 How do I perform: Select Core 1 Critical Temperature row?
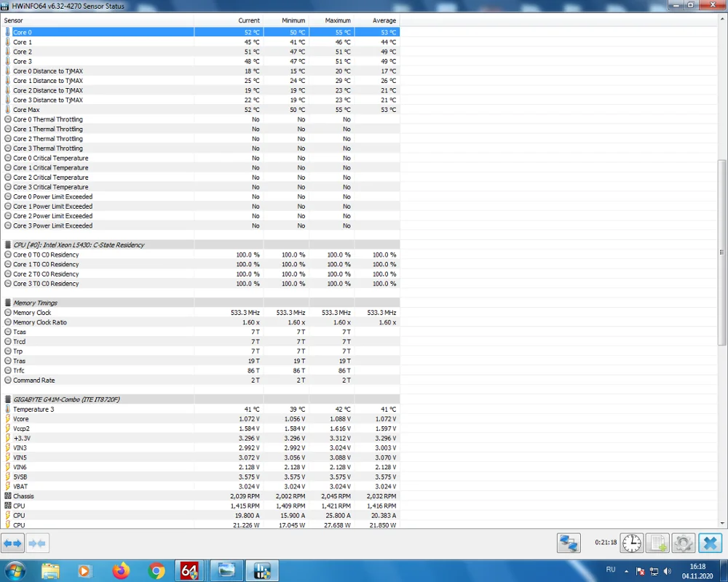(x=200, y=167)
